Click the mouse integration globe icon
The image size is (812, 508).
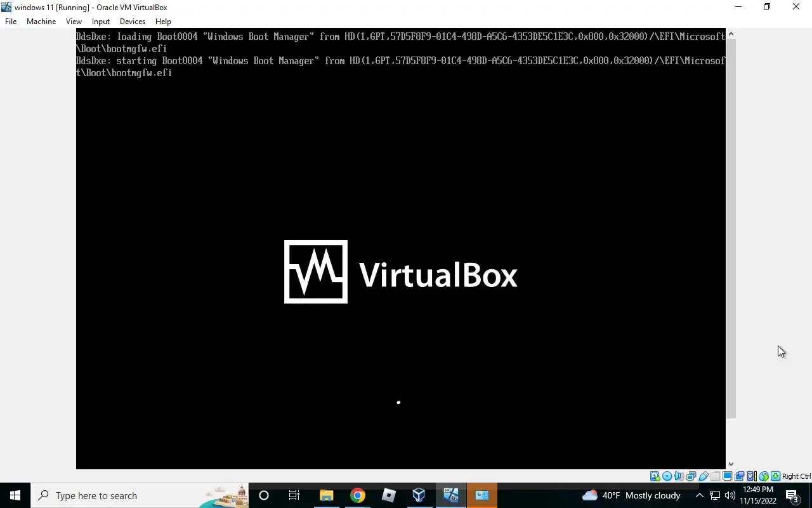pos(763,476)
